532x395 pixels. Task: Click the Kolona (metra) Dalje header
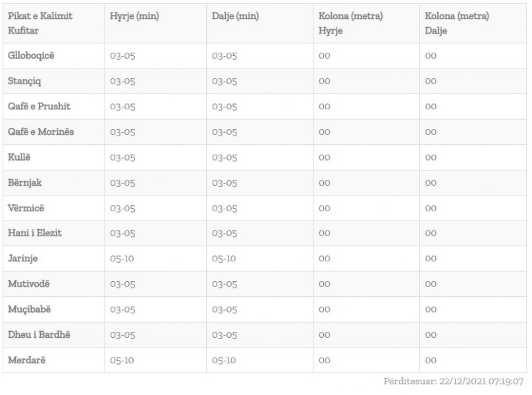pos(457,23)
